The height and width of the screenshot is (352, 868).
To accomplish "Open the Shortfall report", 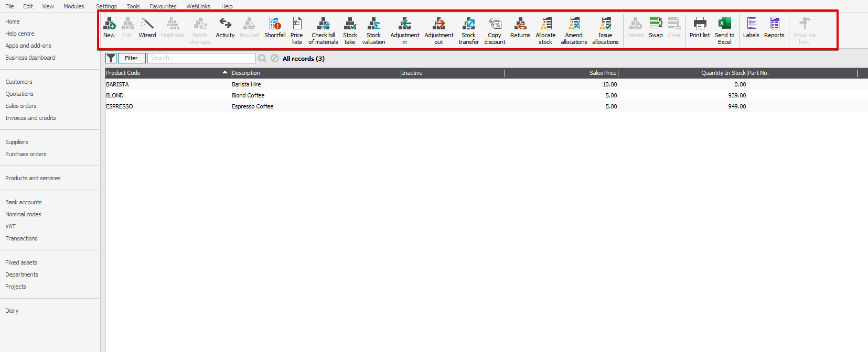I will (x=275, y=28).
